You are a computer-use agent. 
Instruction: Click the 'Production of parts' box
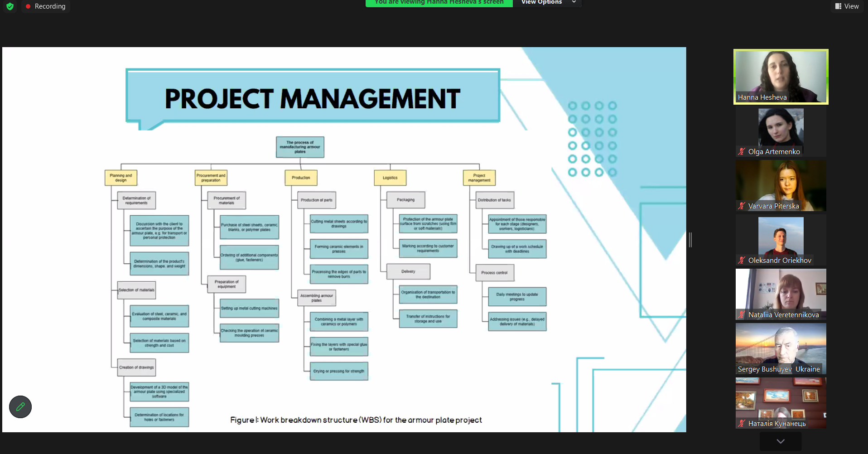point(317,200)
